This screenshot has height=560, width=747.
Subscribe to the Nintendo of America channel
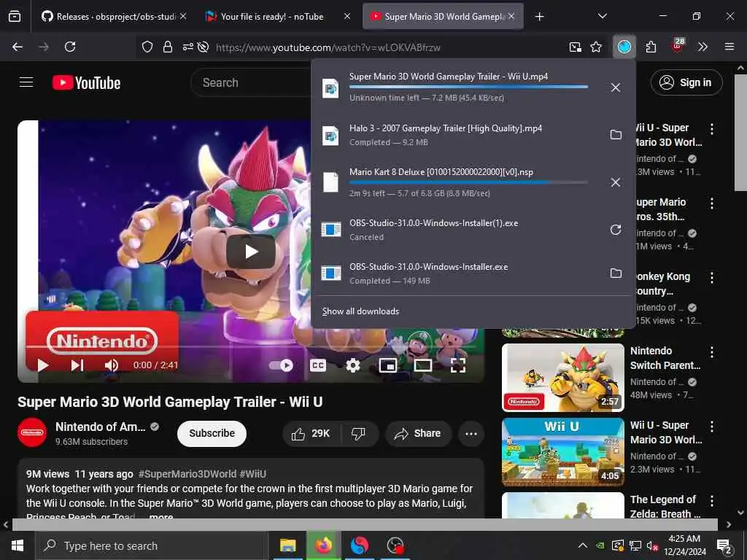[x=212, y=433]
